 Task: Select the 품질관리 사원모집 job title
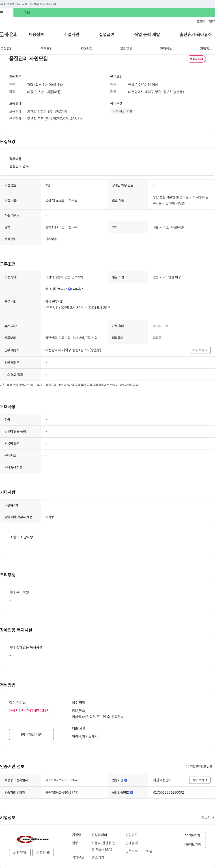point(28,59)
